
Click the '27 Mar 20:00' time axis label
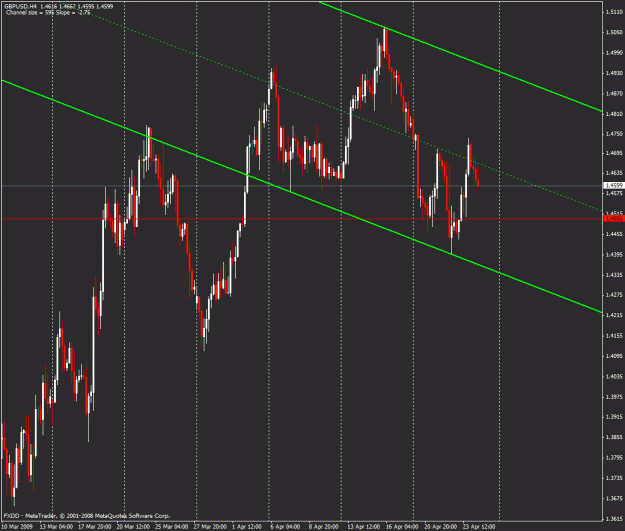[x=210, y=527]
